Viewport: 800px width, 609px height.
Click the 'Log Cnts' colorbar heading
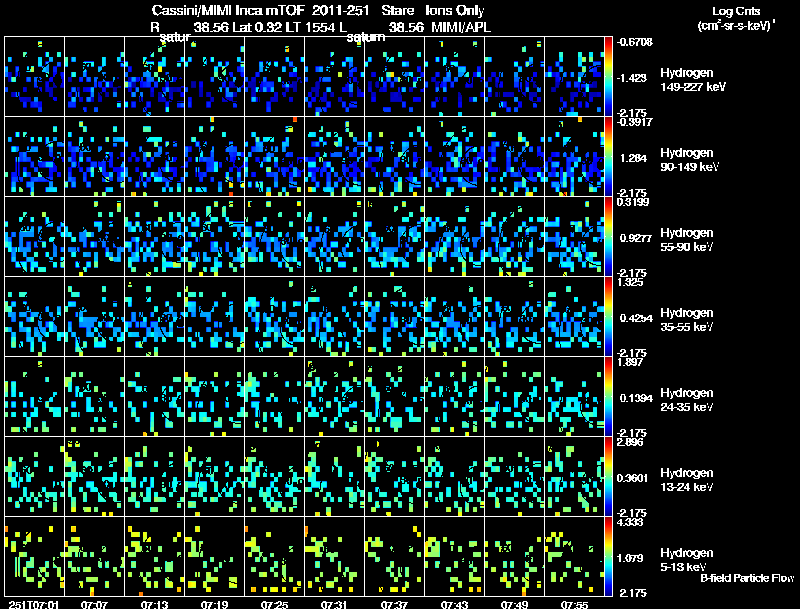(736, 11)
